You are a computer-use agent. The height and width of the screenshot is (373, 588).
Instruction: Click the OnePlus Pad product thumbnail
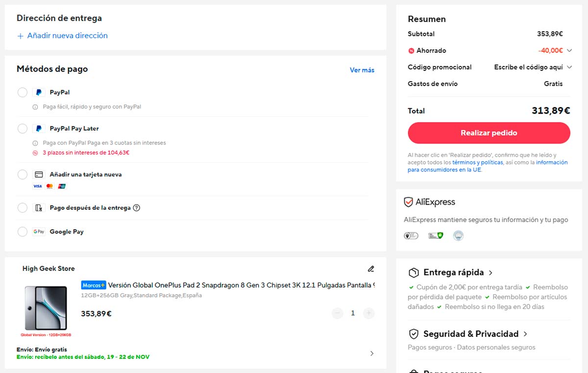point(47,307)
